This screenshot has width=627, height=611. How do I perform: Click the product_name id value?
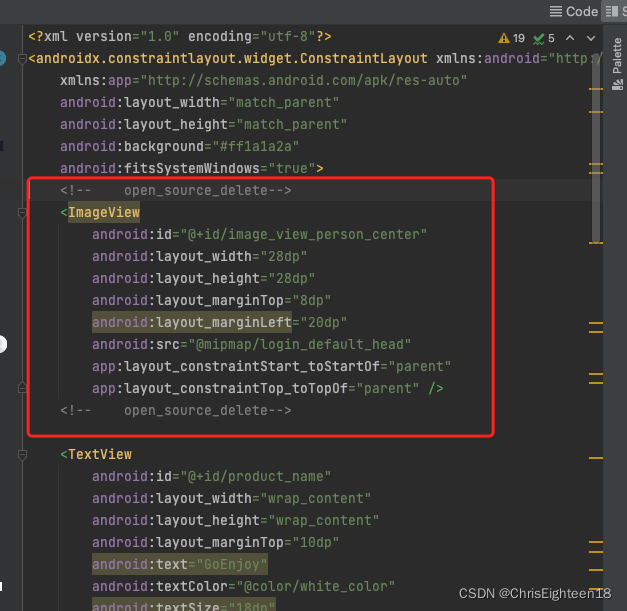(256, 477)
